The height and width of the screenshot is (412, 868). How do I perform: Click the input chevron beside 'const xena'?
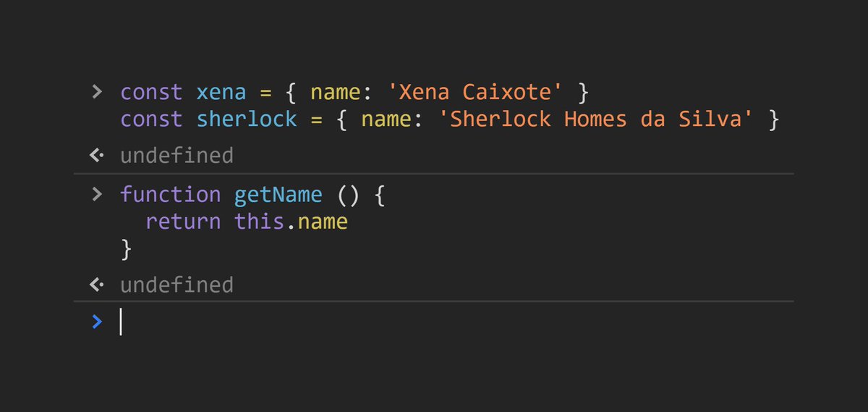tap(97, 92)
